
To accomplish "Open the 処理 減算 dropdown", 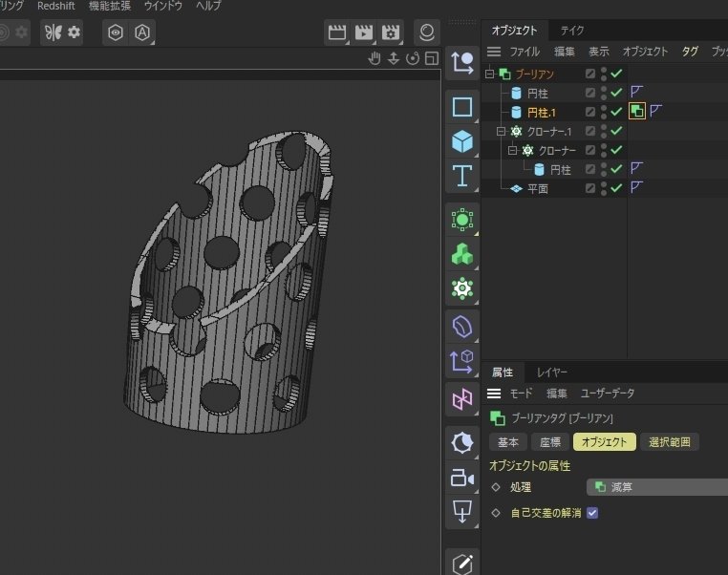I will (x=657, y=487).
